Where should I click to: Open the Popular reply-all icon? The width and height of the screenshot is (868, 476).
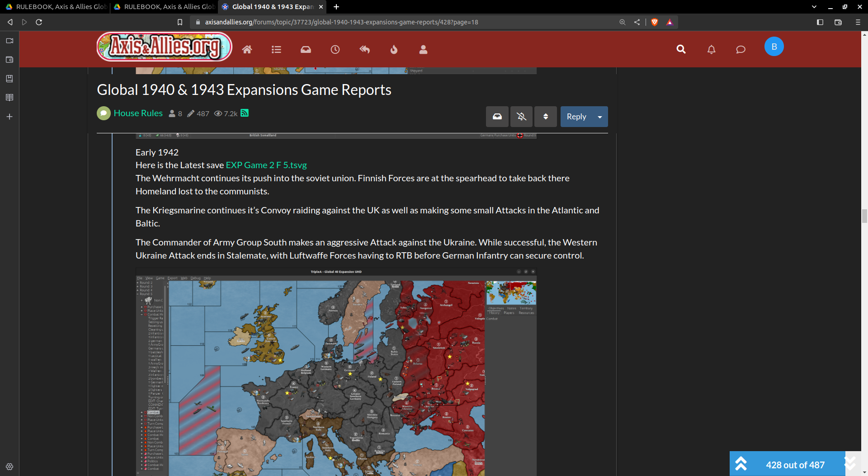click(x=364, y=50)
